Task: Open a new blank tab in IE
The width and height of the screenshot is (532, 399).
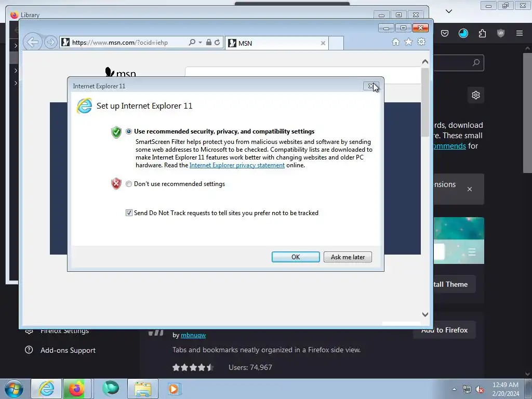Action: pyautogui.click(x=336, y=43)
